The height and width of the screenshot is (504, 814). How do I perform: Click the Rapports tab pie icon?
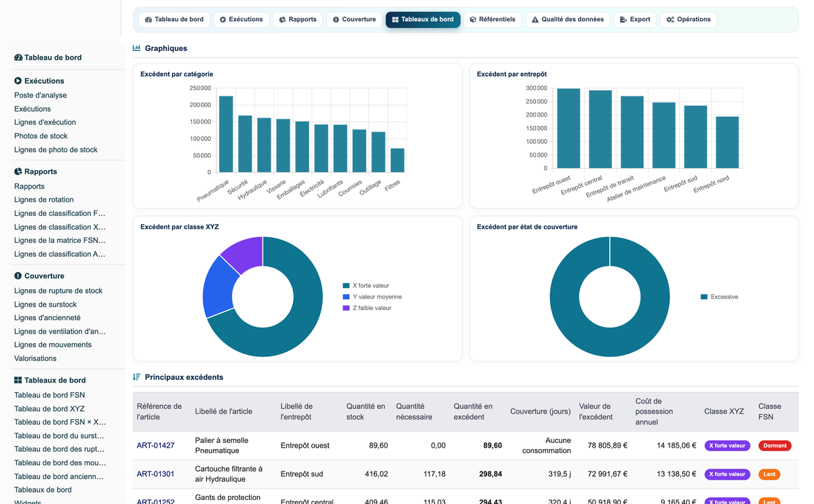(283, 20)
